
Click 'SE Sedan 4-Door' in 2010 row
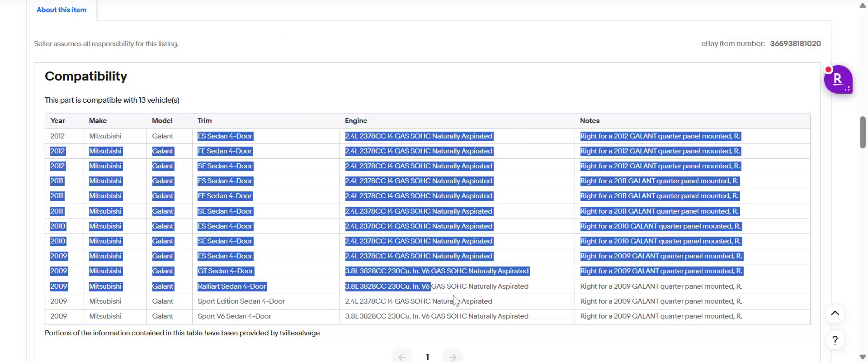click(x=225, y=241)
